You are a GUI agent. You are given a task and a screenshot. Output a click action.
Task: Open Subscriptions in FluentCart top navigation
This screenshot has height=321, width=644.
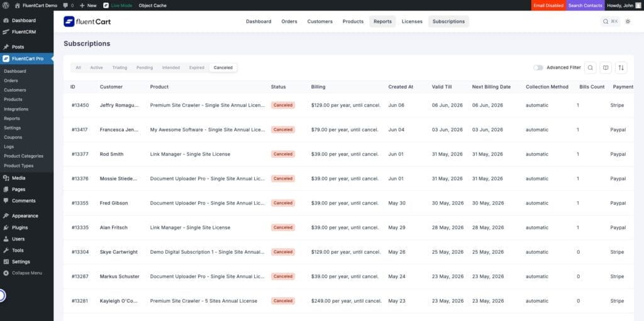pos(448,21)
